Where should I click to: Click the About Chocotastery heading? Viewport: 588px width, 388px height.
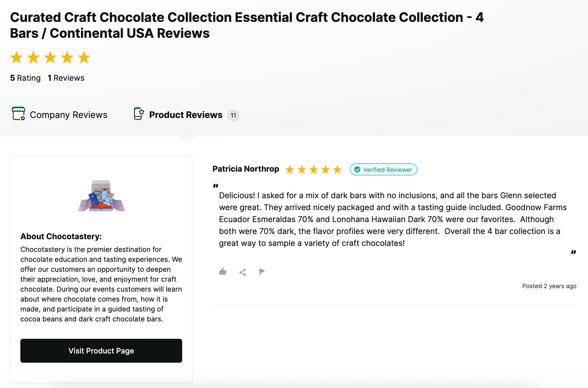click(61, 237)
